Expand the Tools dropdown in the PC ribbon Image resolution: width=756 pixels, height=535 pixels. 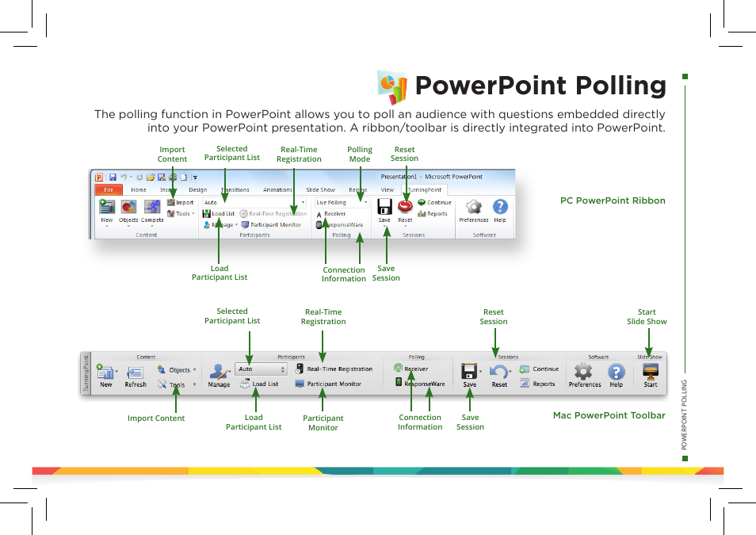[x=193, y=213]
